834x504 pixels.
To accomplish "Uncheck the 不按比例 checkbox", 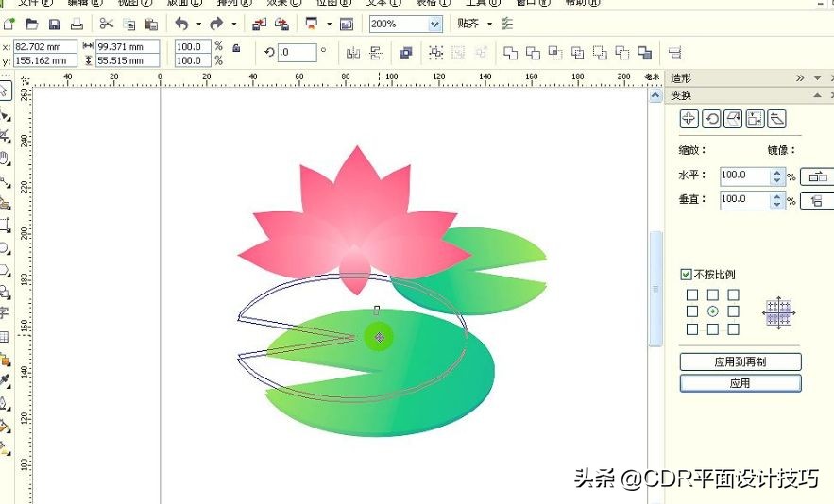I will coord(686,275).
